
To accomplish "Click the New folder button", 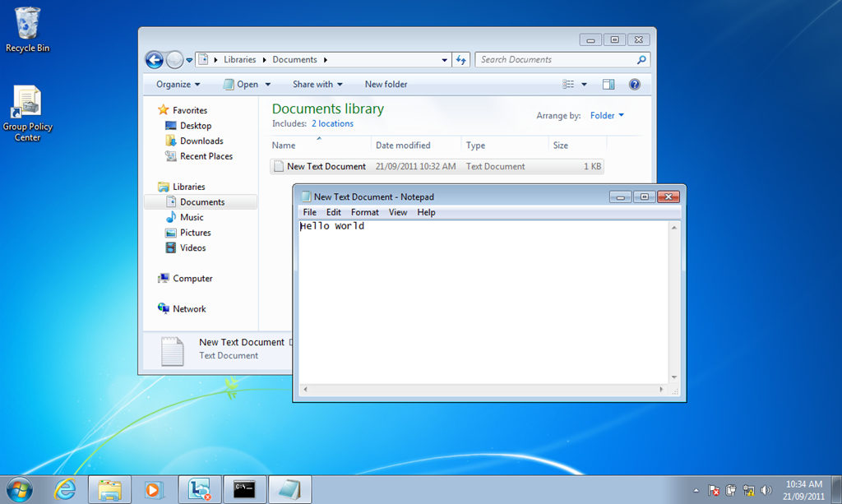I will [386, 84].
